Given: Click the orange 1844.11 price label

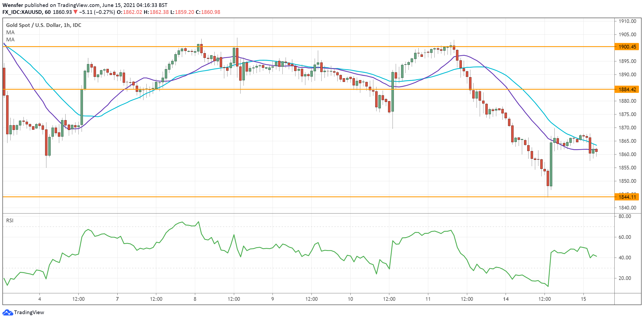Looking at the screenshot, I should [x=627, y=197].
